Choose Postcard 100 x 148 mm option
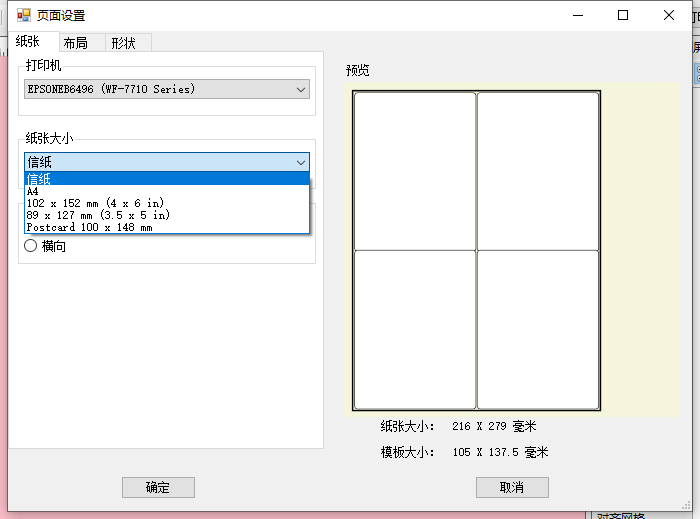Image resolution: width=700 pixels, height=519 pixels. [89, 227]
